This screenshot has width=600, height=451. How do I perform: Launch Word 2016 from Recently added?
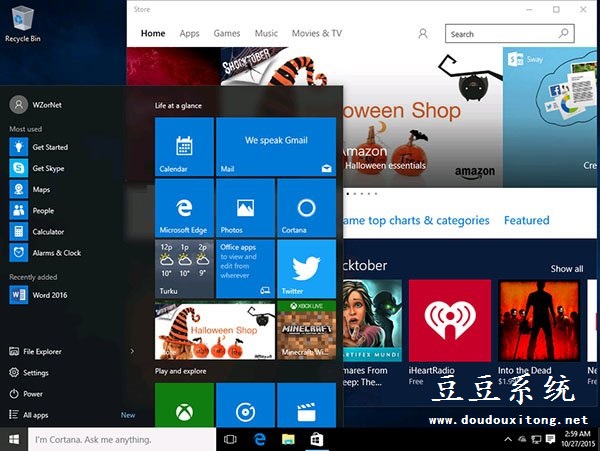coord(38,295)
